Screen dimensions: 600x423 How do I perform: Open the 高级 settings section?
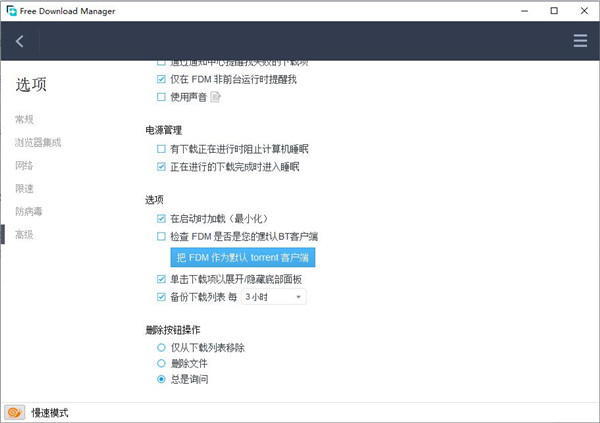pos(24,234)
